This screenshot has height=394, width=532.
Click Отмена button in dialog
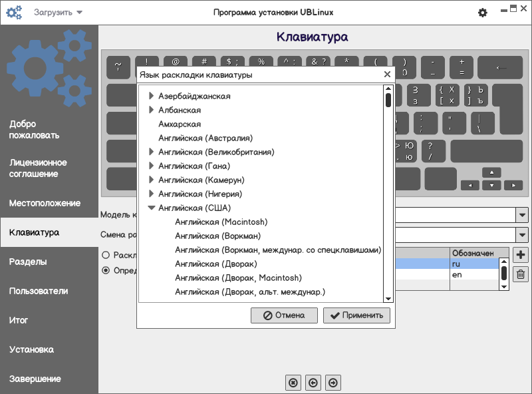[284, 315]
